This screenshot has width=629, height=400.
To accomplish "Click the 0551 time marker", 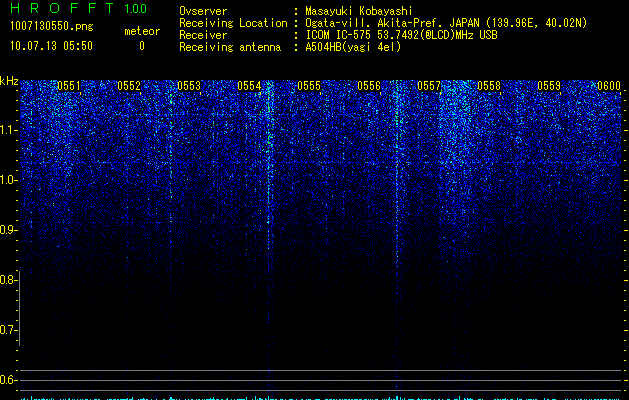I will (x=69, y=86).
